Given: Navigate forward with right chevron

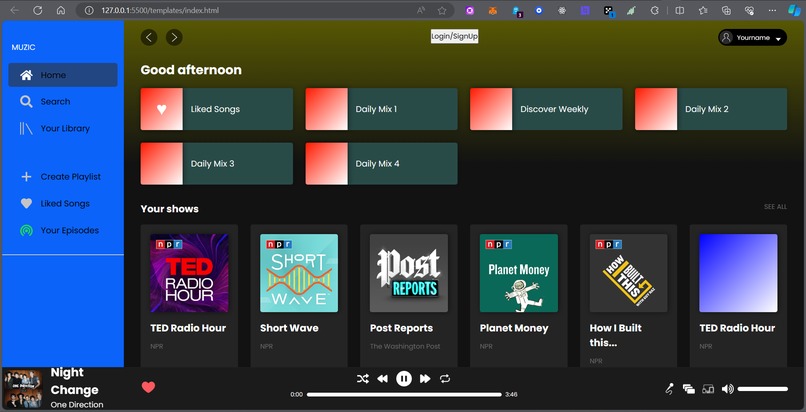Looking at the screenshot, I should coord(174,37).
